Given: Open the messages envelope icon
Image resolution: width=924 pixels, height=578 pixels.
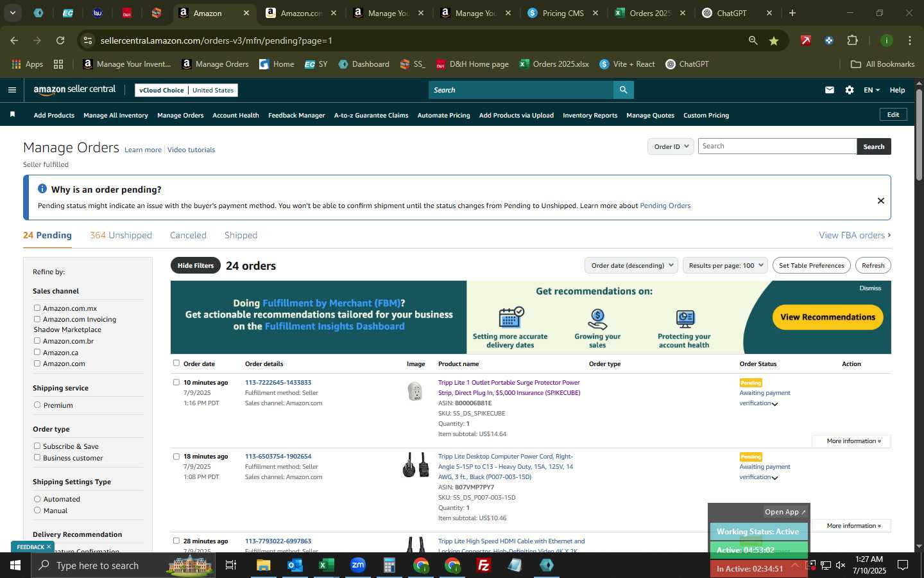Looking at the screenshot, I should coord(830,90).
